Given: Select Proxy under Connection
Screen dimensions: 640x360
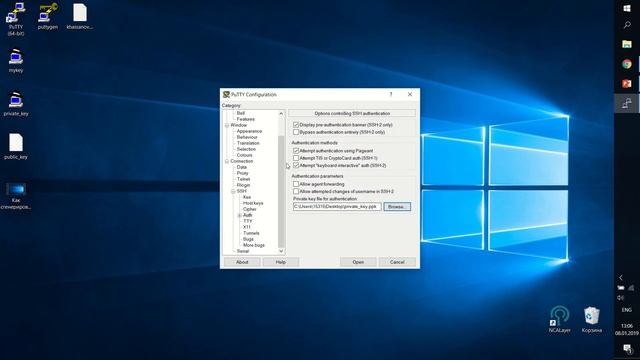Looking at the screenshot, I should [242, 173].
